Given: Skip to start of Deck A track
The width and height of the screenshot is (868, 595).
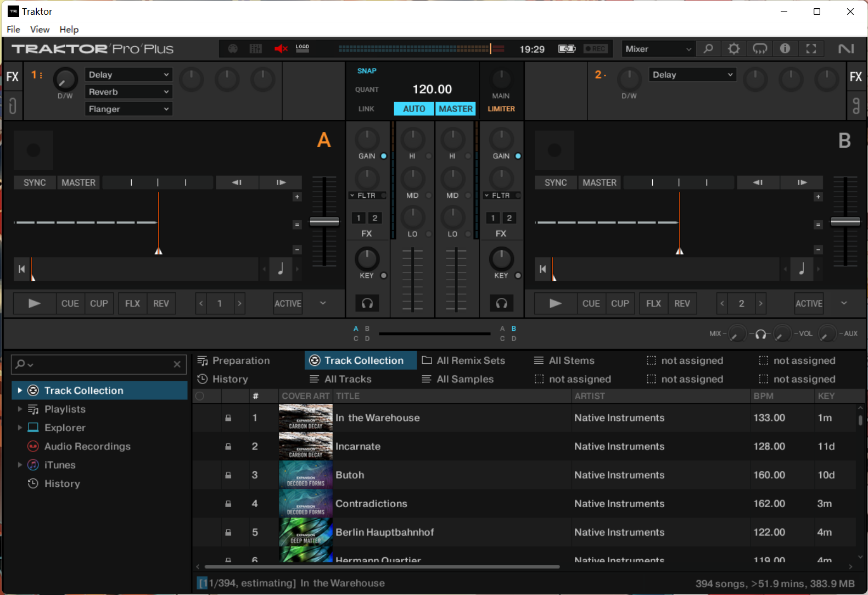Looking at the screenshot, I should pyautogui.click(x=21, y=269).
